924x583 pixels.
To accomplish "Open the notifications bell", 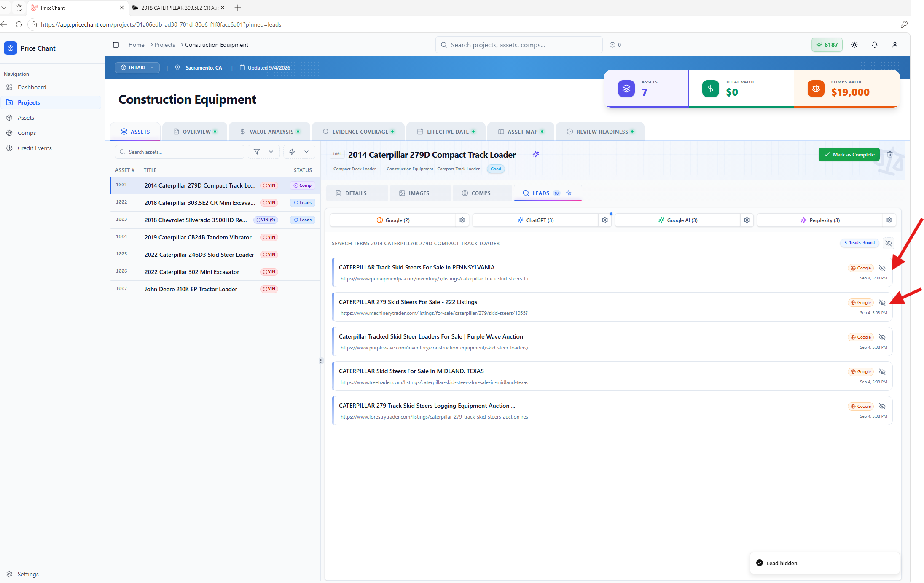I will 875,45.
